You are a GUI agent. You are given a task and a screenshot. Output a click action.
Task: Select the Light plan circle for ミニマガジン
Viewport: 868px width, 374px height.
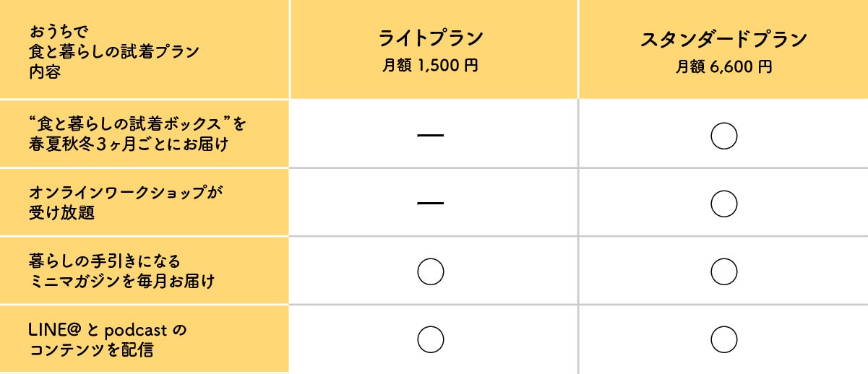point(431,271)
